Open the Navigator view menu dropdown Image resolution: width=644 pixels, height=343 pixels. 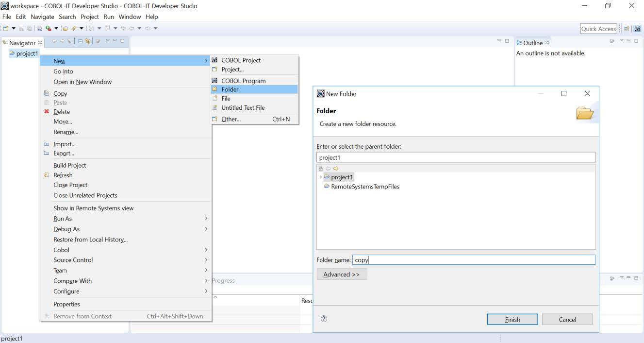108,41
